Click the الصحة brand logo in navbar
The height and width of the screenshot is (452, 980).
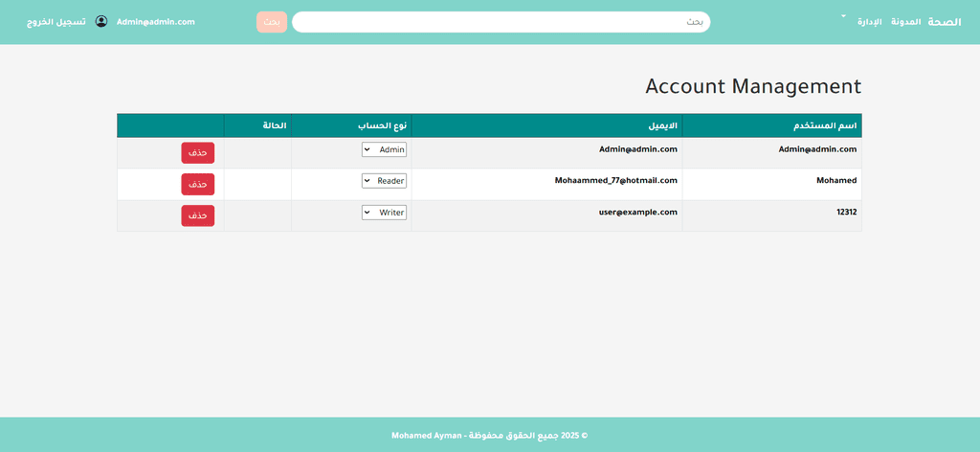[944, 21]
